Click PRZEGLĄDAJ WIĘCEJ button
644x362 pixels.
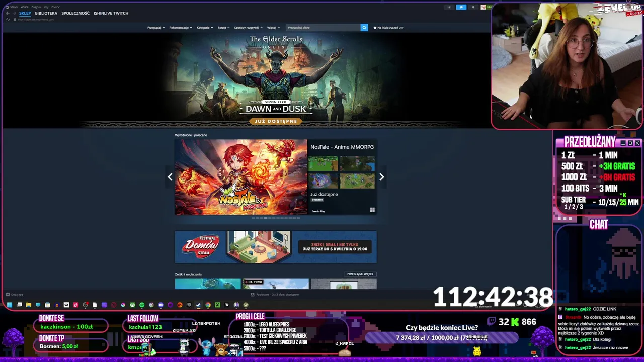coord(360,274)
